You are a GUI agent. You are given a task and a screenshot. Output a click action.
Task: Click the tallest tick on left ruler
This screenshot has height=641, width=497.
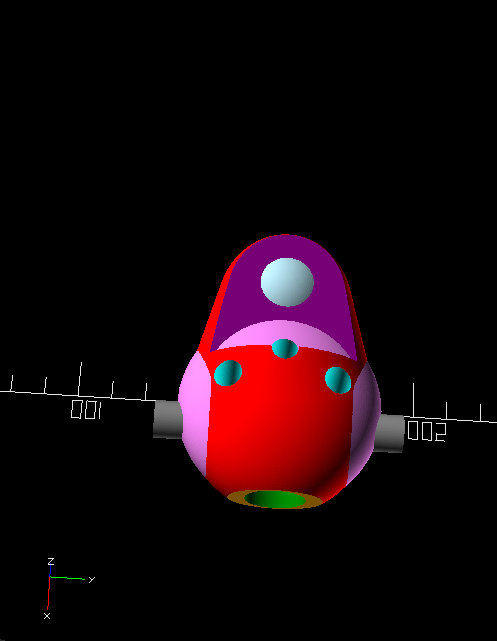coord(80,379)
